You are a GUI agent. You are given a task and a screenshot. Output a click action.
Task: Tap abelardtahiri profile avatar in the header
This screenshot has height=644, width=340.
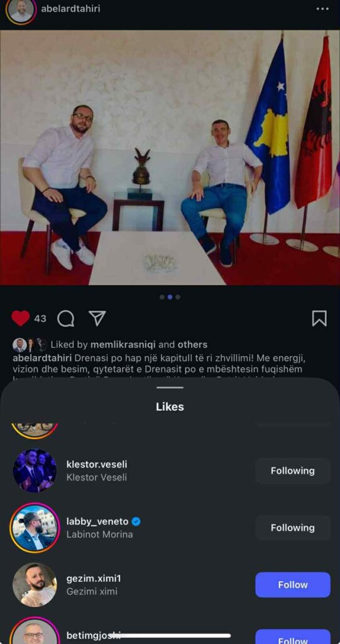[21, 9]
